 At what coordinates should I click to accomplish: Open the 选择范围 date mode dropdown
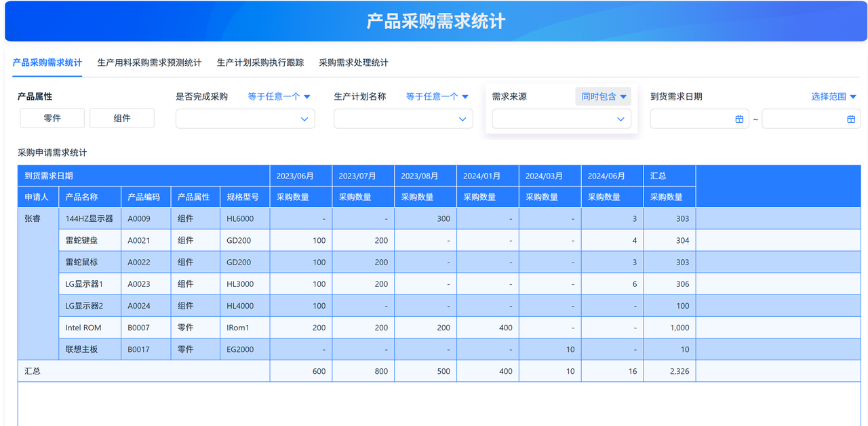click(834, 96)
